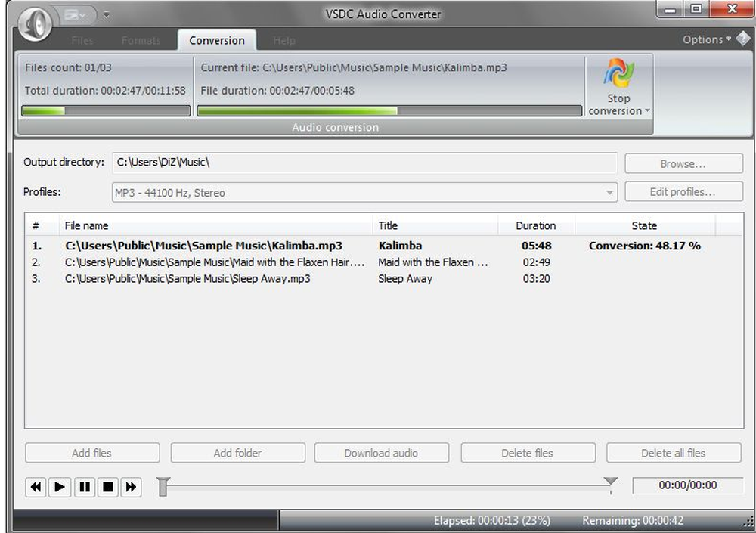Sort by the File name column header
Screen dimensions: 756x533
pos(215,225)
